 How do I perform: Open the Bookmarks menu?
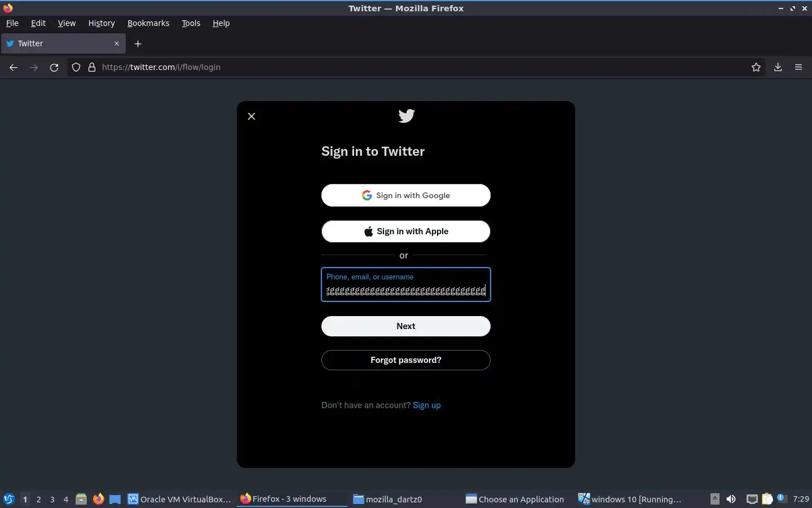pyautogui.click(x=148, y=23)
